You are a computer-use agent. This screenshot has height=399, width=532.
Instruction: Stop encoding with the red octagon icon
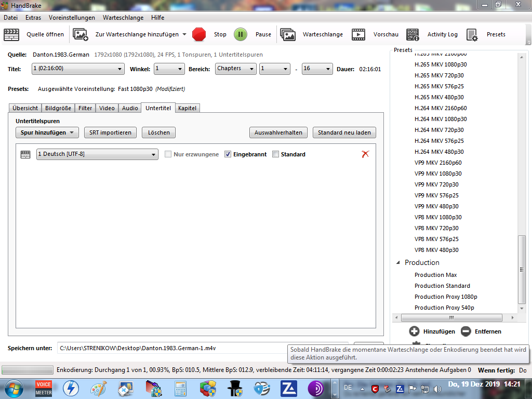[199, 34]
